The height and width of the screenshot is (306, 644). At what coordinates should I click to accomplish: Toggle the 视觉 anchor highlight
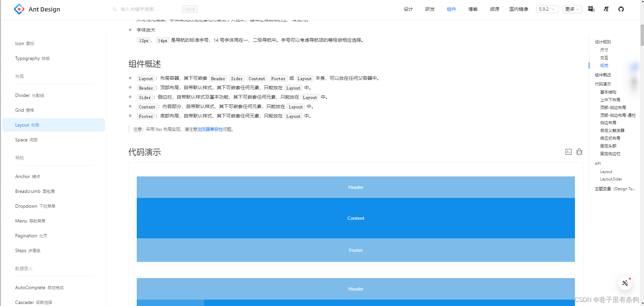pos(604,65)
